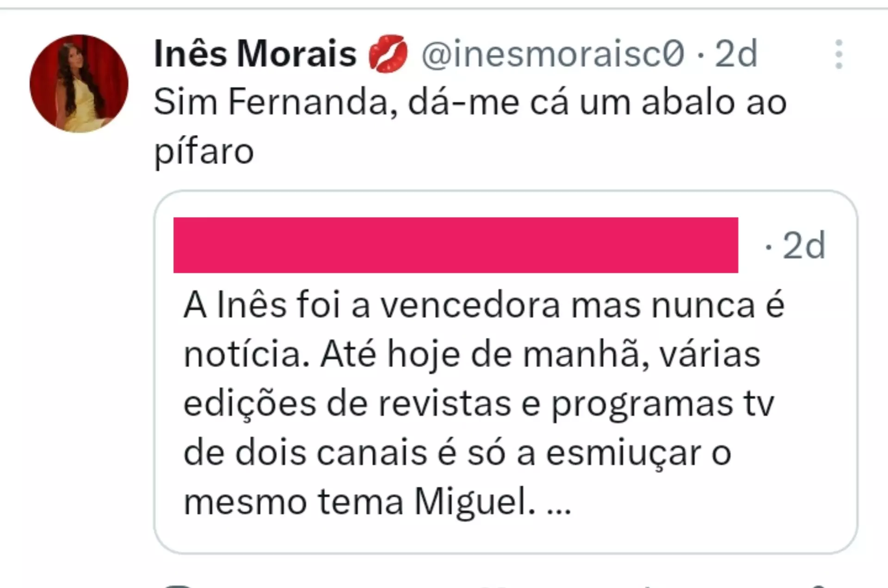The image size is (888, 588).
Task: Click the red kiss mark emoji
Action: tap(388, 54)
